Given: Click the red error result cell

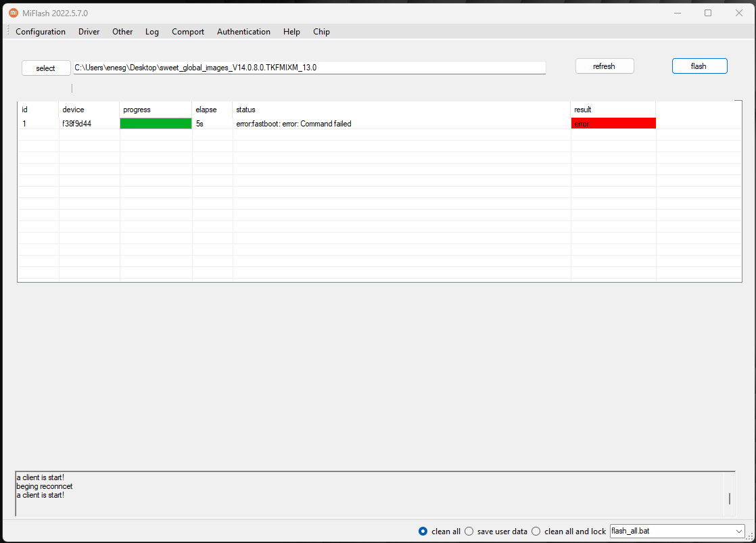Looking at the screenshot, I should click(613, 124).
